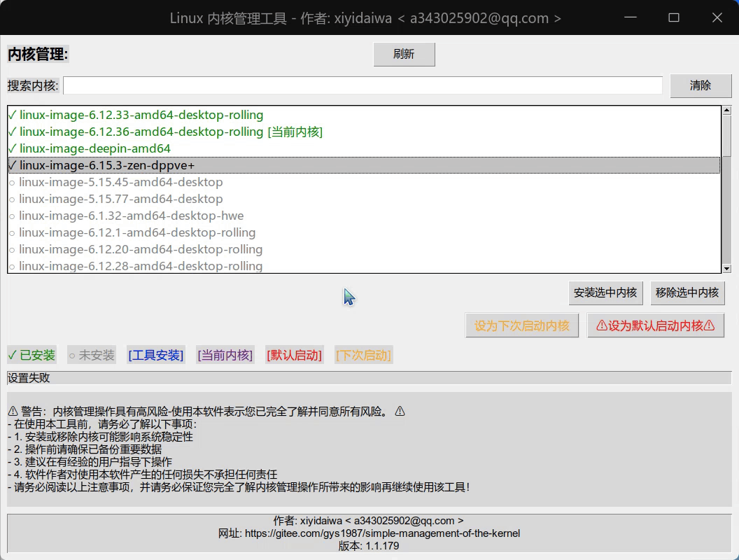
Task: Click the list scrollbar down arrow
Action: [x=726, y=269]
